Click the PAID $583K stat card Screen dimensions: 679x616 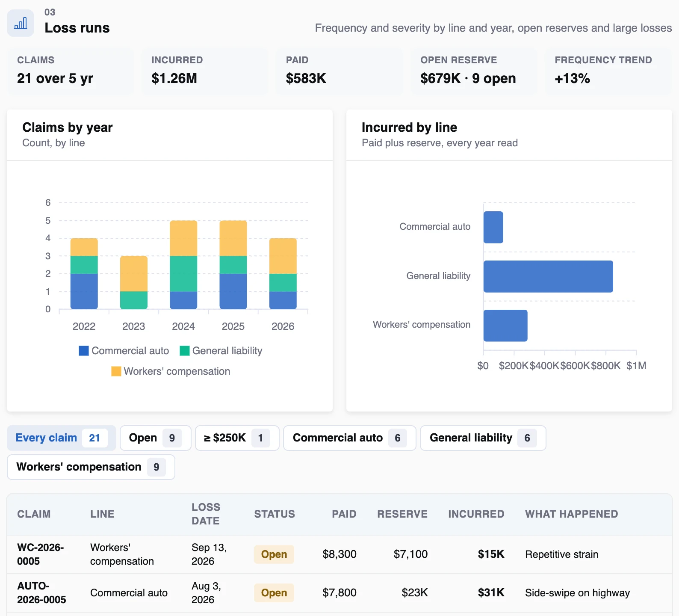pos(339,71)
